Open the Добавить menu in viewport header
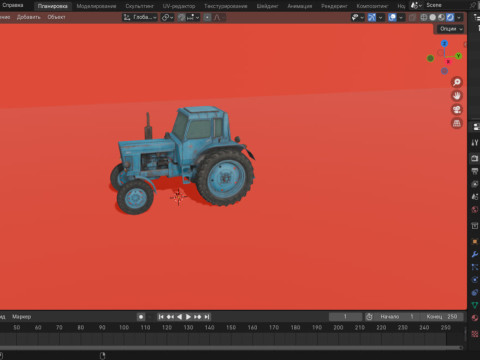 coord(29,17)
